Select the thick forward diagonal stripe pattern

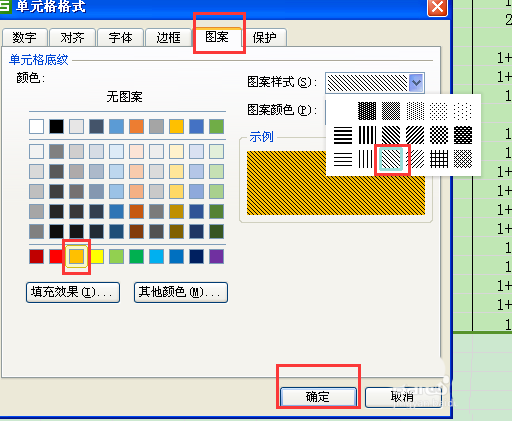click(x=415, y=135)
